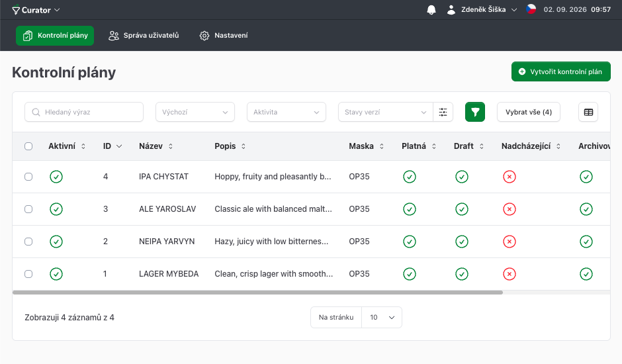622x364 pixels.
Task: Click Vytvořit kontrolní plán button
Action: coord(561,71)
